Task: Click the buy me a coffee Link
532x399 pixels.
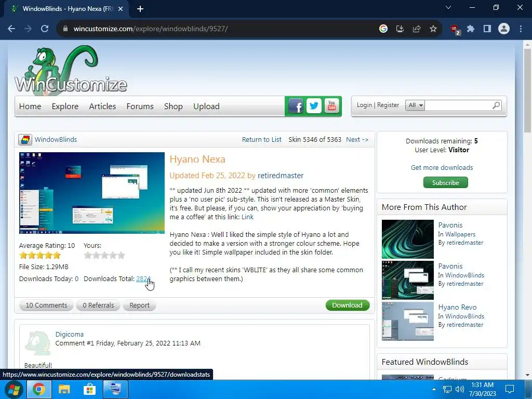Action: [247, 217]
